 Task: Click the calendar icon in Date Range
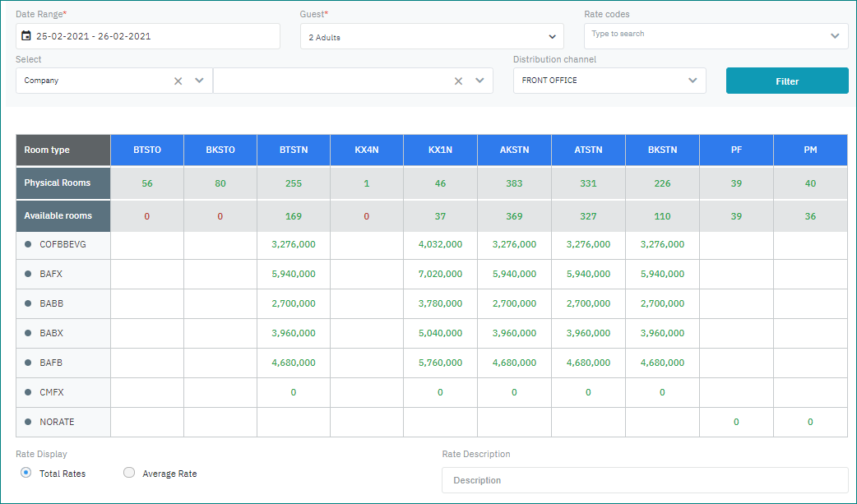pyautogui.click(x=26, y=36)
